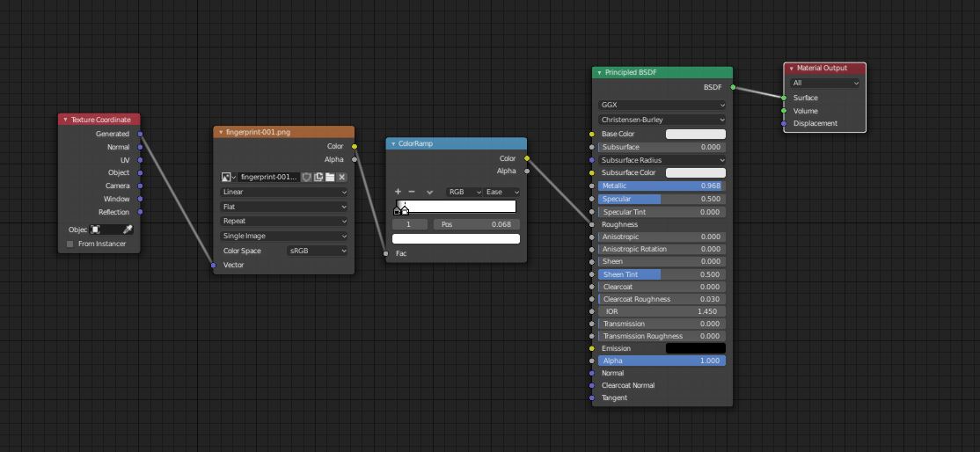This screenshot has height=452, width=980.
Task: Collapse the Material Output node
Action: [791, 68]
